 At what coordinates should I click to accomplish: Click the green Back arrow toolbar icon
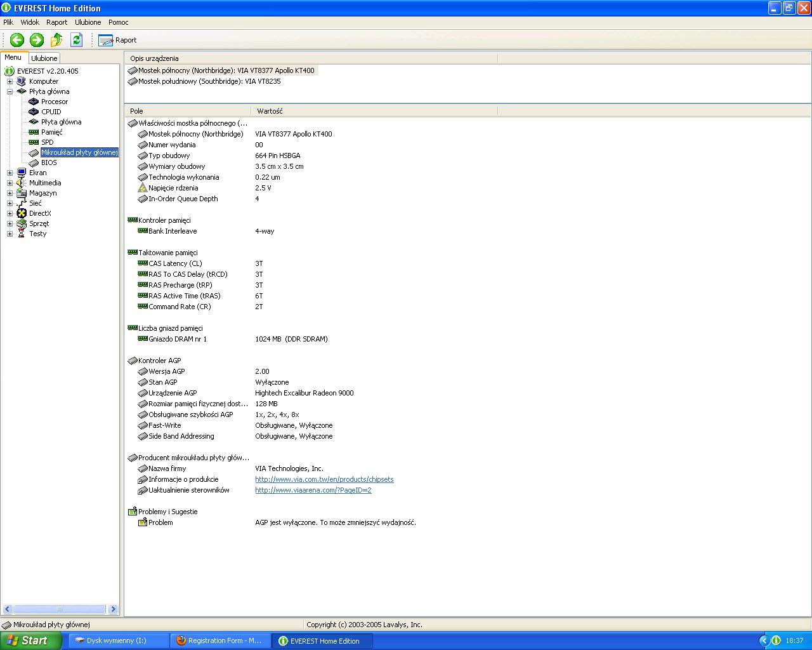[x=17, y=40]
